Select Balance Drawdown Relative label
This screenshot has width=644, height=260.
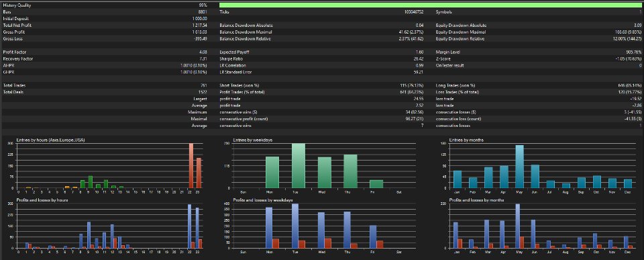pos(246,38)
